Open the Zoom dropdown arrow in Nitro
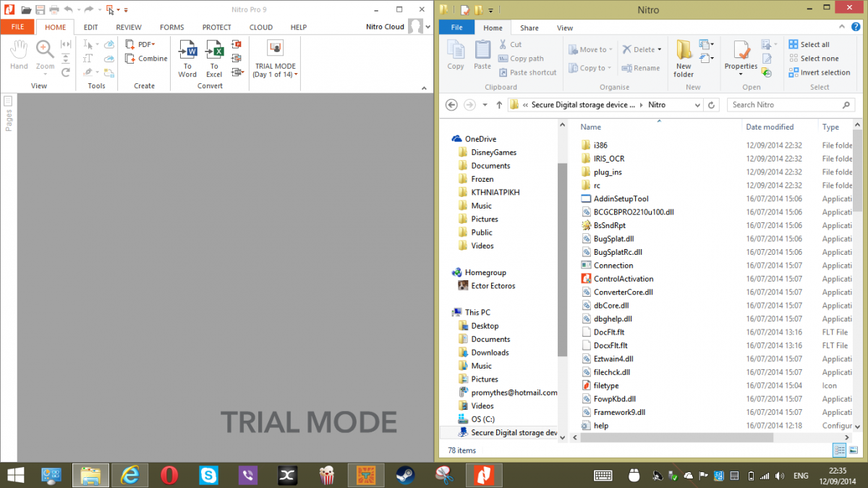Viewport: 868px width, 488px height. (x=45, y=74)
